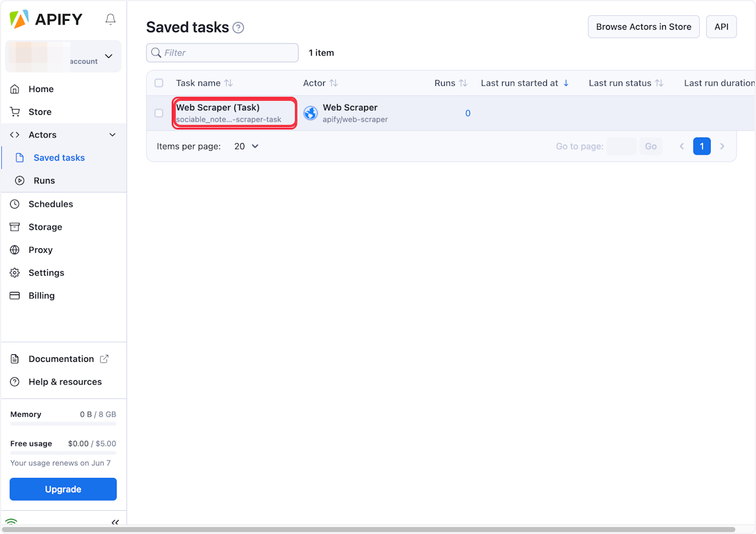Click 'Your usage renews on Jun 7'
This screenshot has width=756, height=534.
60,463
